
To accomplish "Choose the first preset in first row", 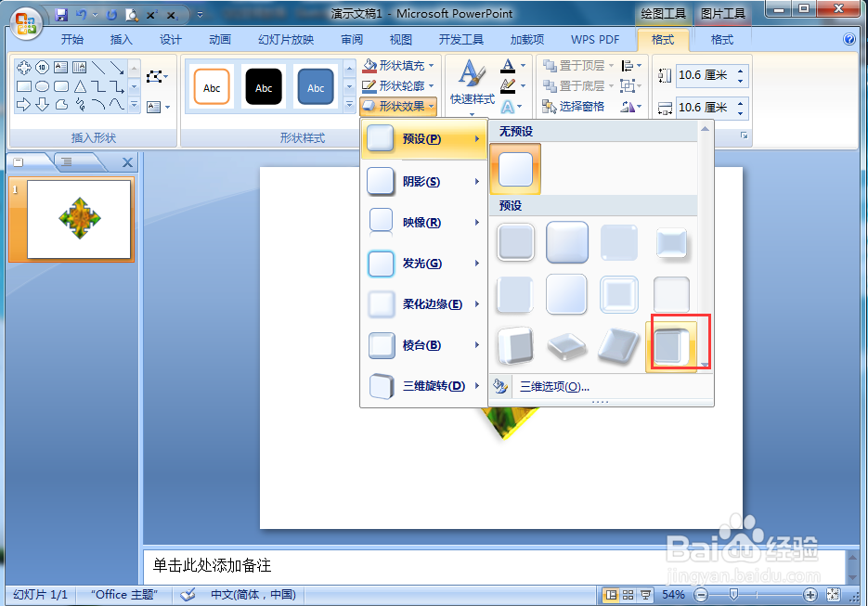I will tap(515, 242).
